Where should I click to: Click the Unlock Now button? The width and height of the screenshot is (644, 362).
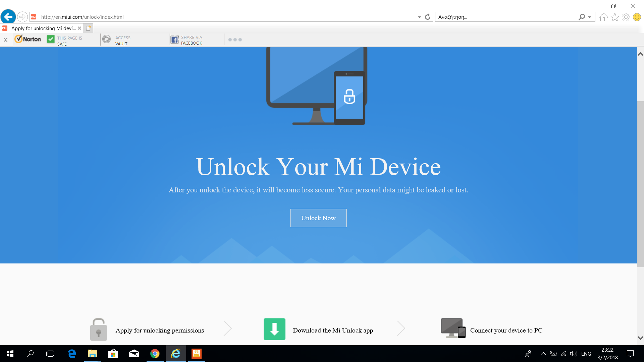318,218
